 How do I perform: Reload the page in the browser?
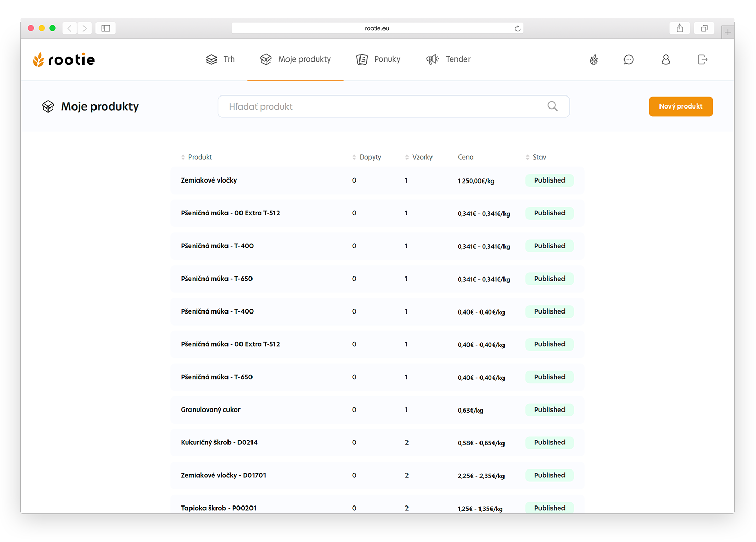[518, 28]
